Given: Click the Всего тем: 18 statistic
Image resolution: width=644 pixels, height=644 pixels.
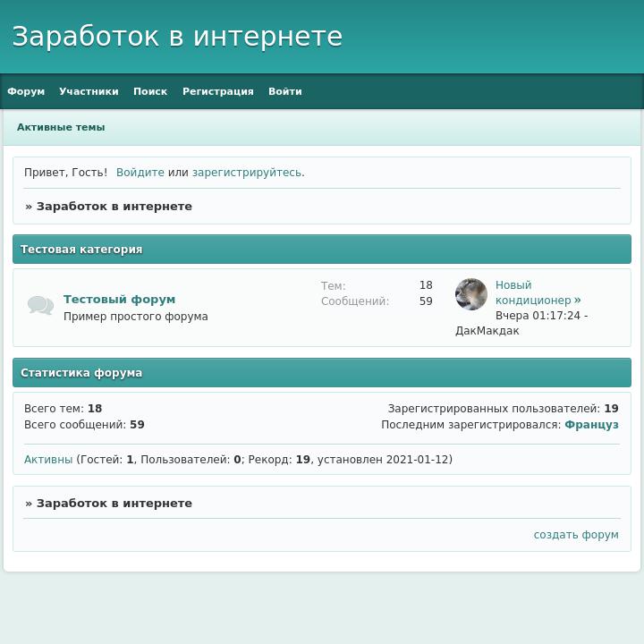Looking at the screenshot, I should pos(63,409).
